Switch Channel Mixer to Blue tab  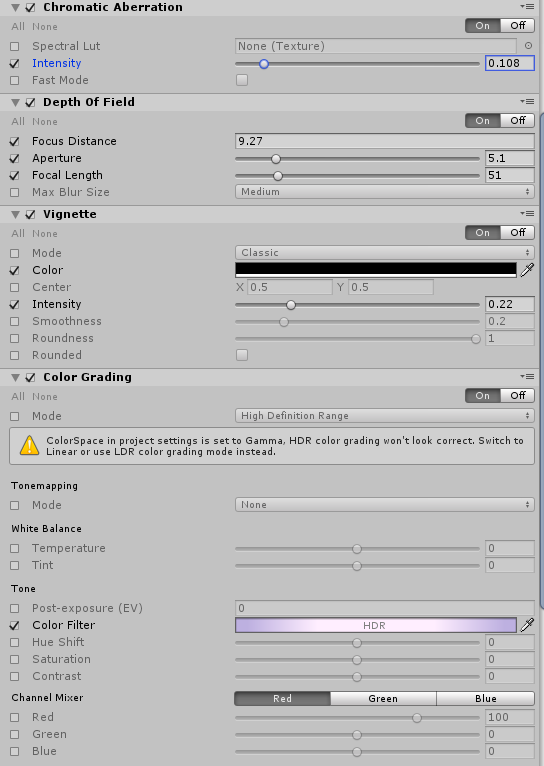(485, 699)
